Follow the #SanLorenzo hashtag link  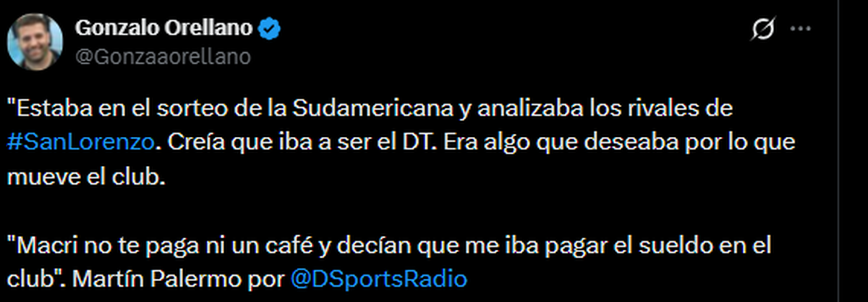(80, 143)
